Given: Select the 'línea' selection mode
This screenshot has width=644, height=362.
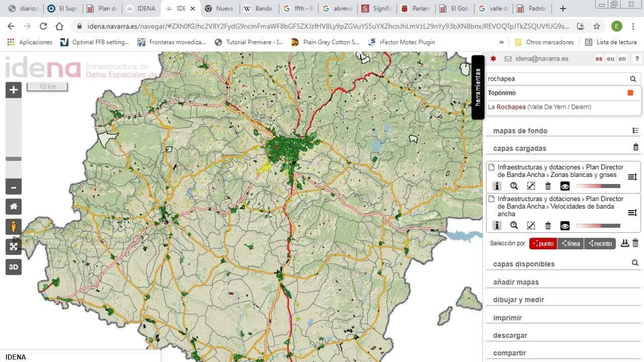Looking at the screenshot, I should [x=570, y=244].
